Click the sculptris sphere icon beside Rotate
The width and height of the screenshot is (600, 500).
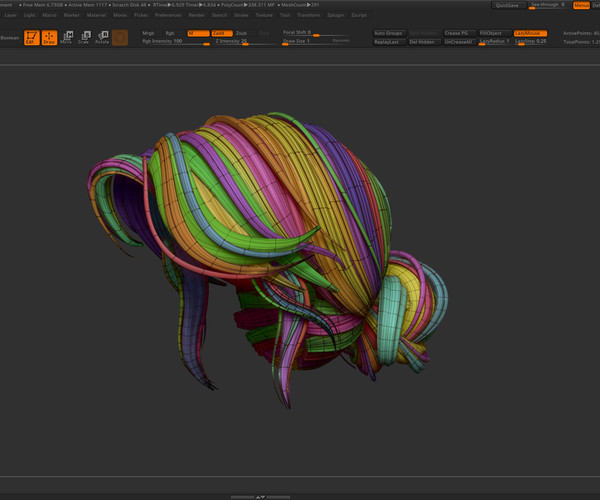point(120,38)
